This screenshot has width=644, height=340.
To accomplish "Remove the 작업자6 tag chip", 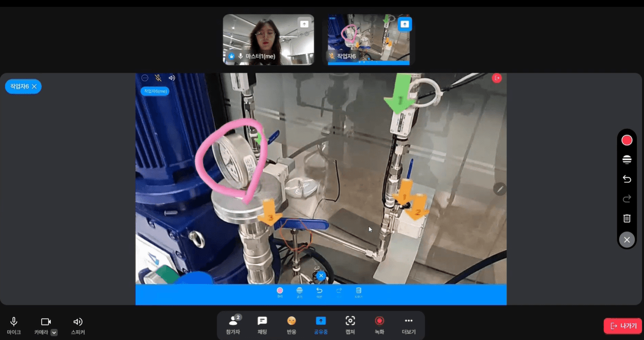I will (34, 86).
